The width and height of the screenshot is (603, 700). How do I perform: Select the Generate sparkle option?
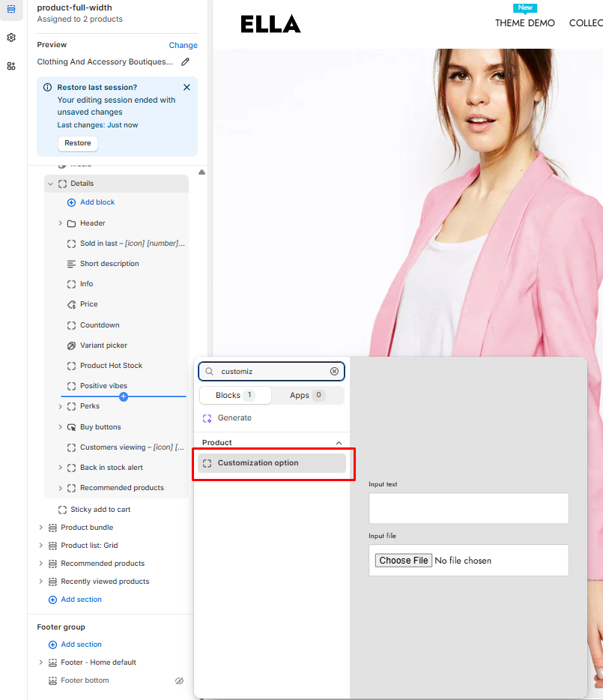tap(234, 418)
